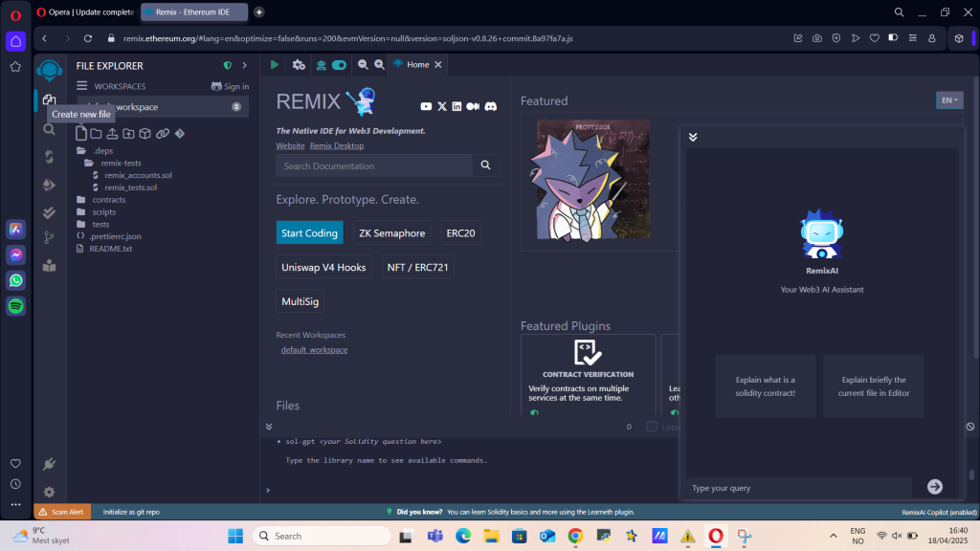Open a new browser tab
This screenshot has width=980, height=551.
click(x=258, y=11)
